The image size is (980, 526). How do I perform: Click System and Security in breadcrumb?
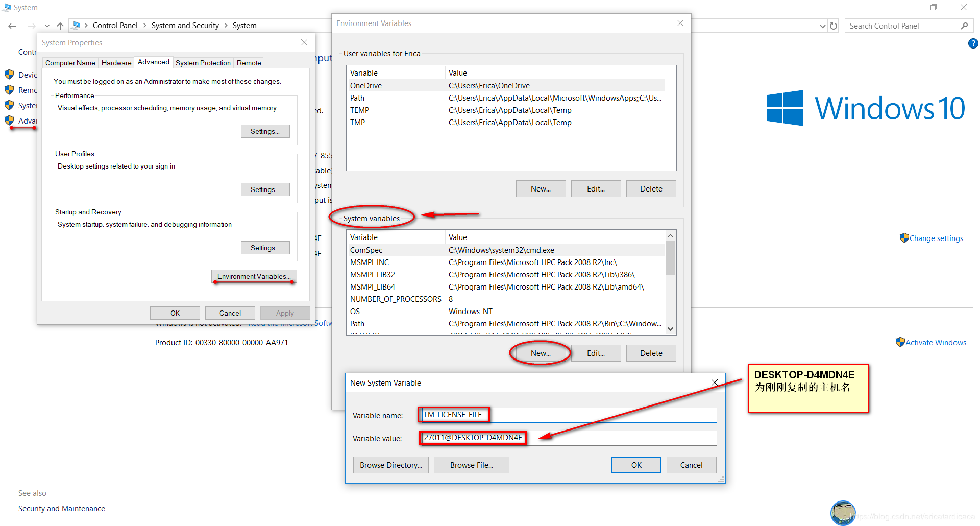click(185, 25)
